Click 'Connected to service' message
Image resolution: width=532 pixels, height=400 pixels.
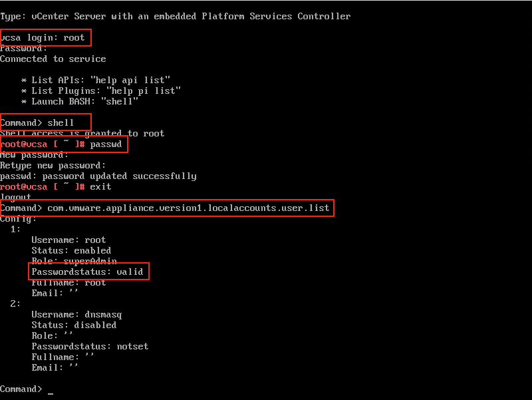(53, 59)
